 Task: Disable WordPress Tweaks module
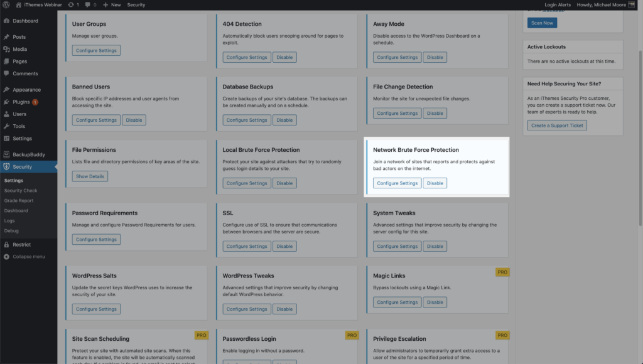pos(284,309)
